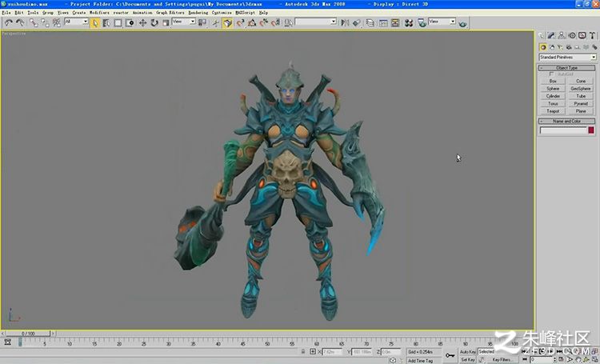
Task: Open the Render Scene dialog
Action: [x=422, y=23]
